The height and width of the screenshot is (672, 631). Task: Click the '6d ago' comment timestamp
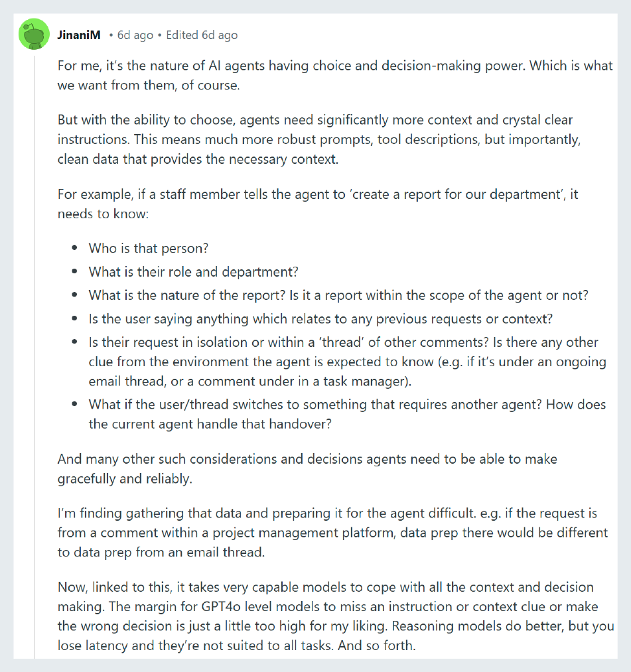pyautogui.click(x=135, y=35)
